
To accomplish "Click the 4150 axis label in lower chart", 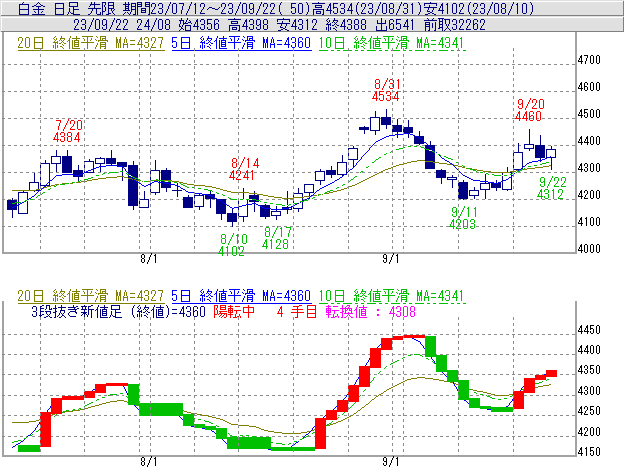I will [x=589, y=452].
